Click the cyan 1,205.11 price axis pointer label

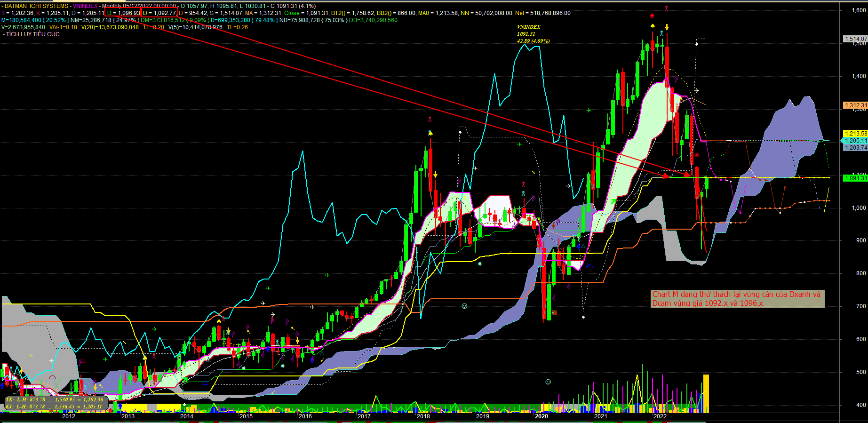point(855,141)
